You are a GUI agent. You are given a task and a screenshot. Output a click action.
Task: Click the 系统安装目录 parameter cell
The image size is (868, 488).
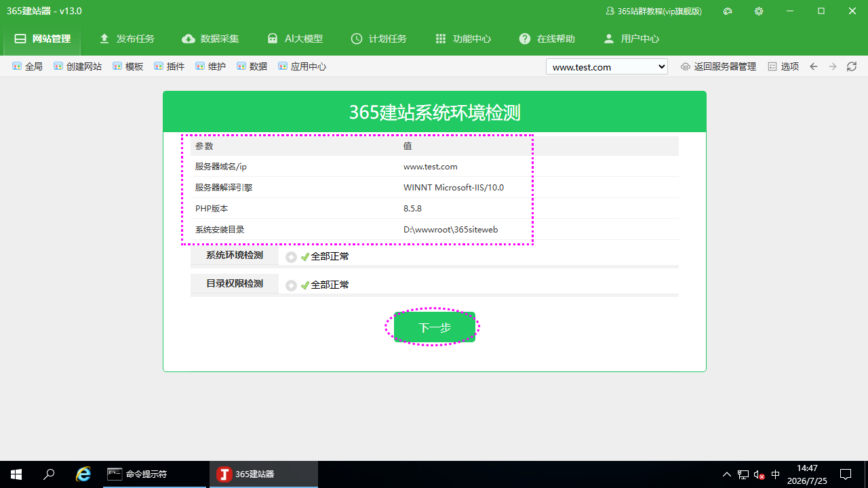pos(220,230)
